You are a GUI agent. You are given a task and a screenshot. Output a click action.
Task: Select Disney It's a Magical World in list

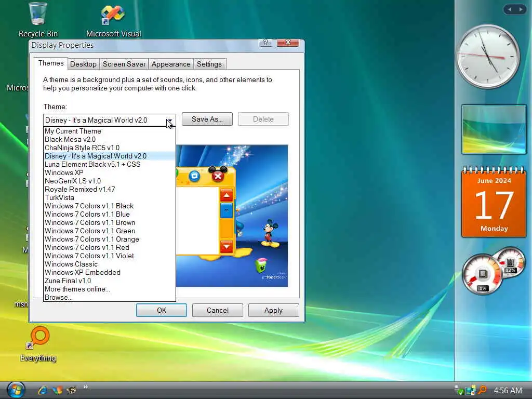click(109, 156)
